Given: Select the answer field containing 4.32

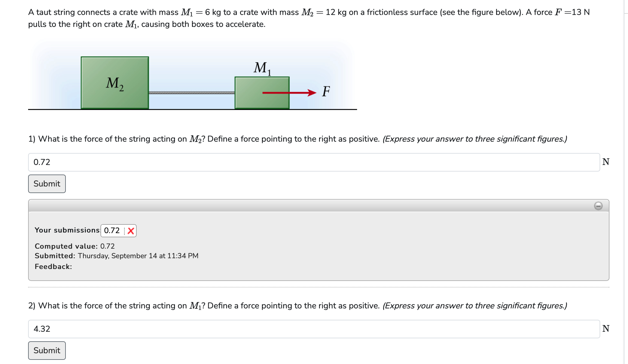Looking at the screenshot, I should pyautogui.click(x=209, y=329).
